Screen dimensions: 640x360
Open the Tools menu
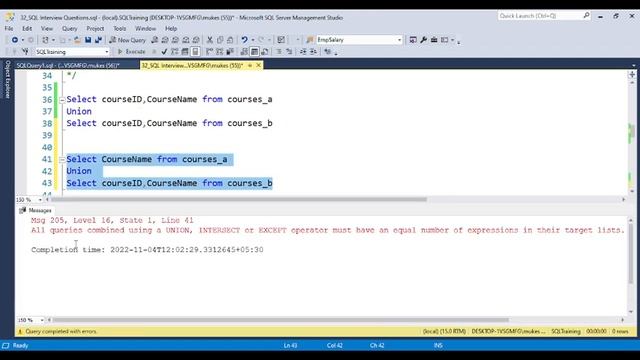pyautogui.click(x=120, y=29)
